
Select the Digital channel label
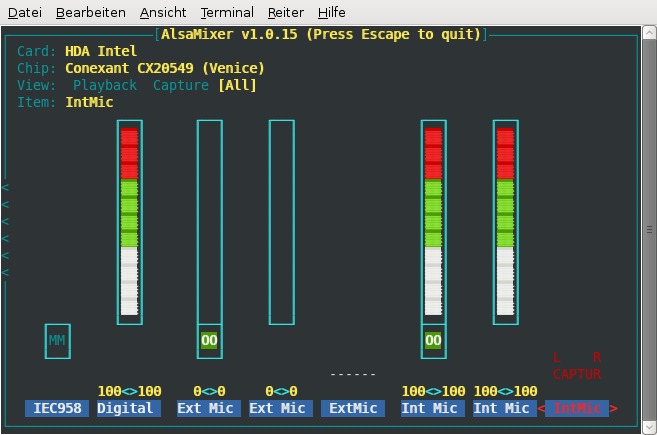tap(129, 408)
